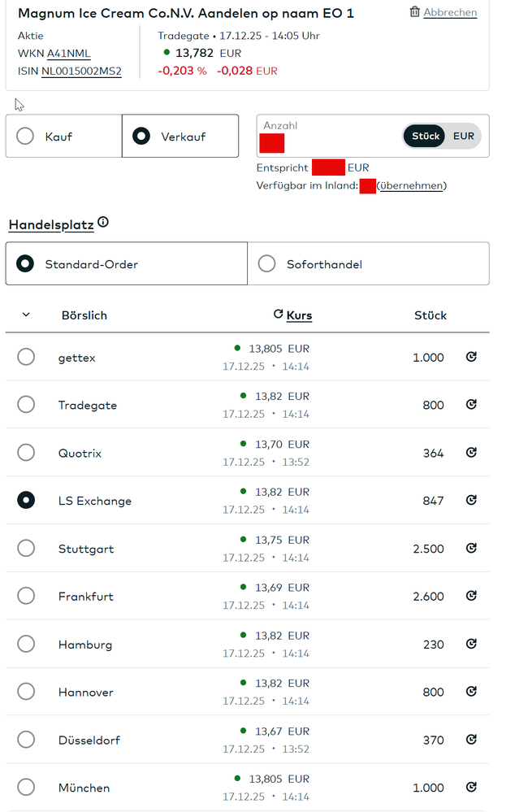The width and height of the screenshot is (515, 812).
Task: Refresh the Frankfurt quote
Action: 471,596
